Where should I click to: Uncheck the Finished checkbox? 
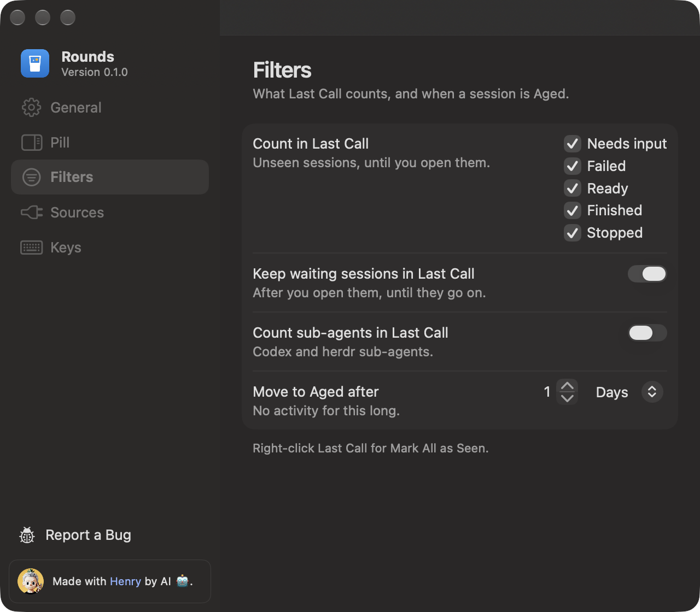[x=573, y=210]
